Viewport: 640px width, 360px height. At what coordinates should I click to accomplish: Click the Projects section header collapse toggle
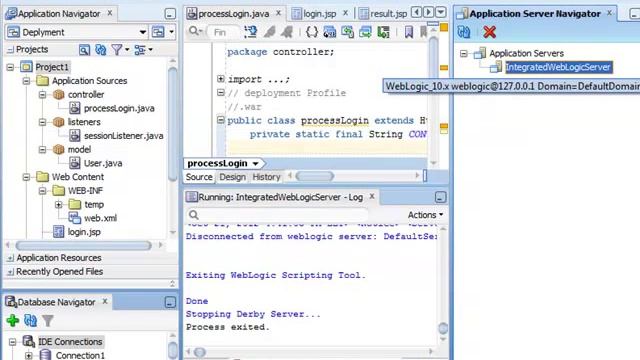point(10,50)
